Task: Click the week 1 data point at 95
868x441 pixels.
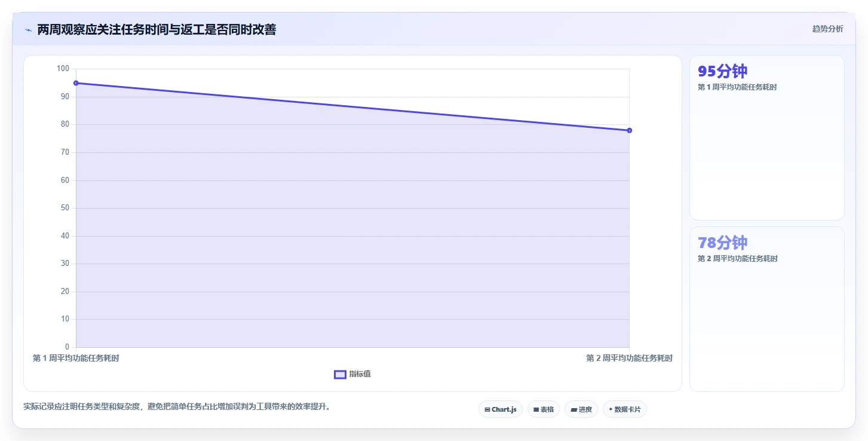Action: coord(76,83)
